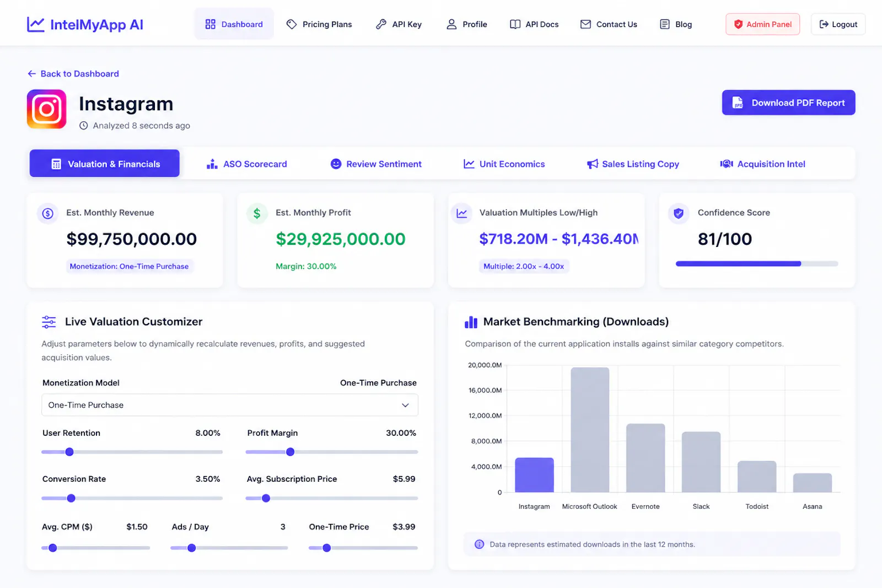Switch to the ASO Scorecard tab
Screen dimensions: 882x588
pyautogui.click(x=247, y=164)
